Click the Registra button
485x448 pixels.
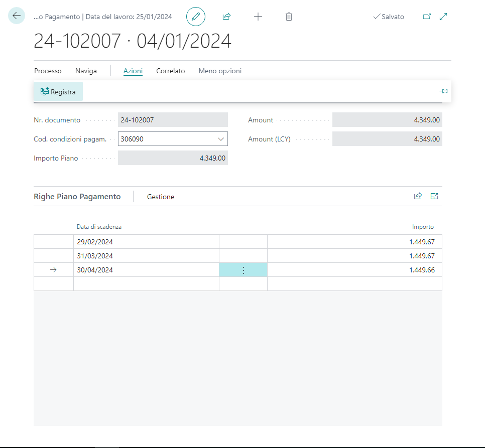point(58,92)
